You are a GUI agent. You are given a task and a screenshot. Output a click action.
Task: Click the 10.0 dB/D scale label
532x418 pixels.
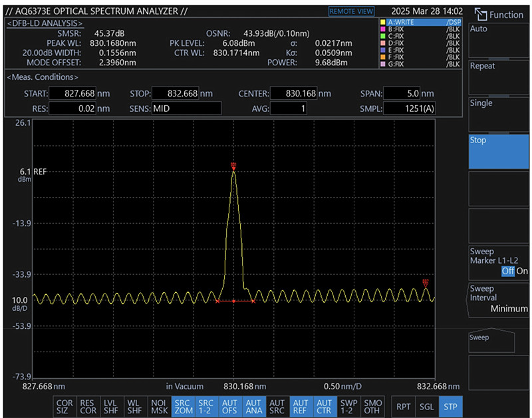(20, 304)
